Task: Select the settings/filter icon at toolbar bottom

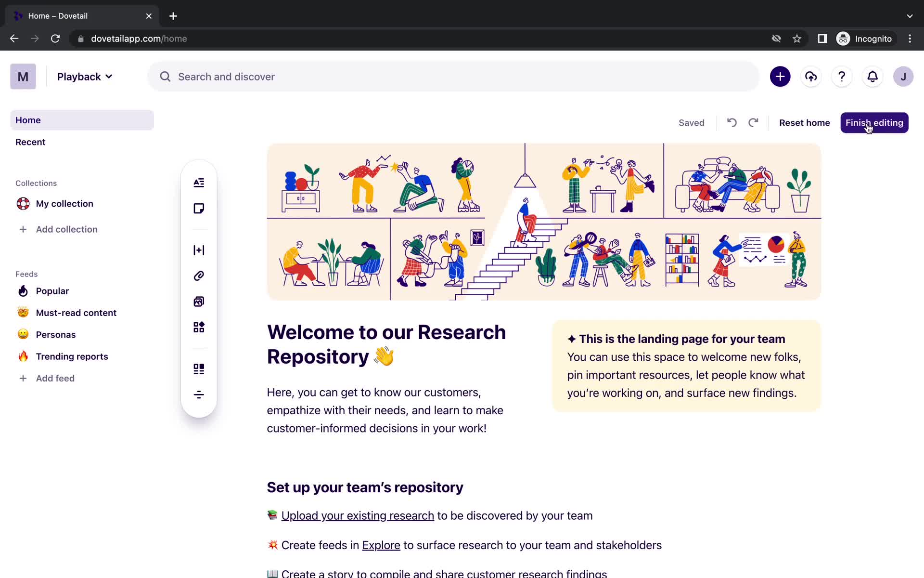Action: pos(198,394)
